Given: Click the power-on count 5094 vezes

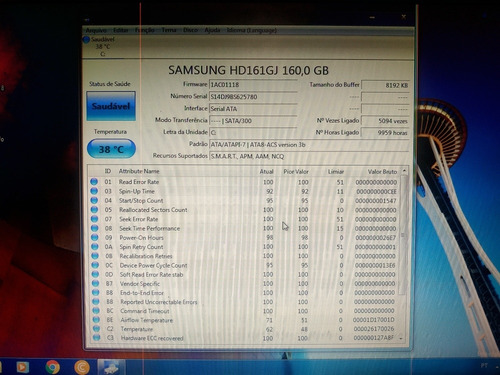Looking at the screenshot, I should 385,121.
